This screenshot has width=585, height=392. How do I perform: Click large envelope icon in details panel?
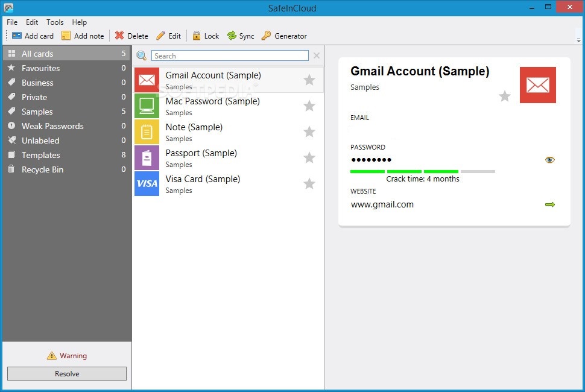point(537,85)
